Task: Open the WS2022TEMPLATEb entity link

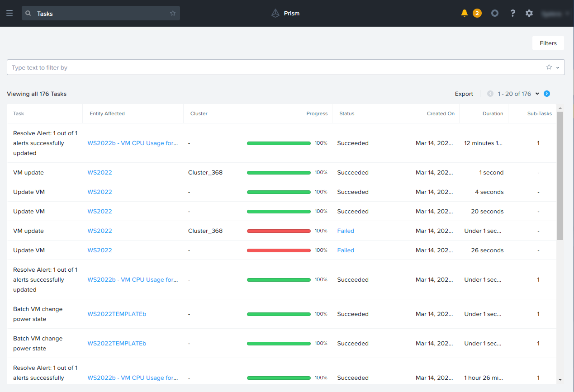Action: click(x=117, y=314)
